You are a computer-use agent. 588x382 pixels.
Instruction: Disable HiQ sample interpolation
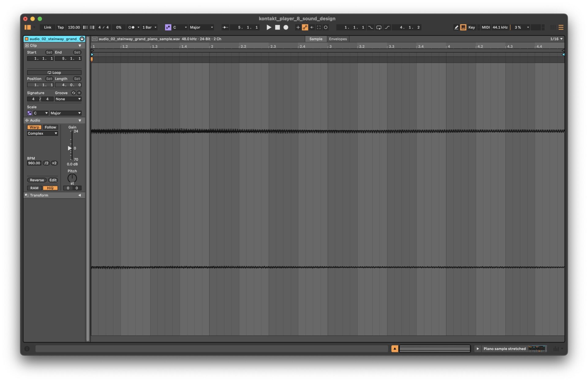coord(50,188)
